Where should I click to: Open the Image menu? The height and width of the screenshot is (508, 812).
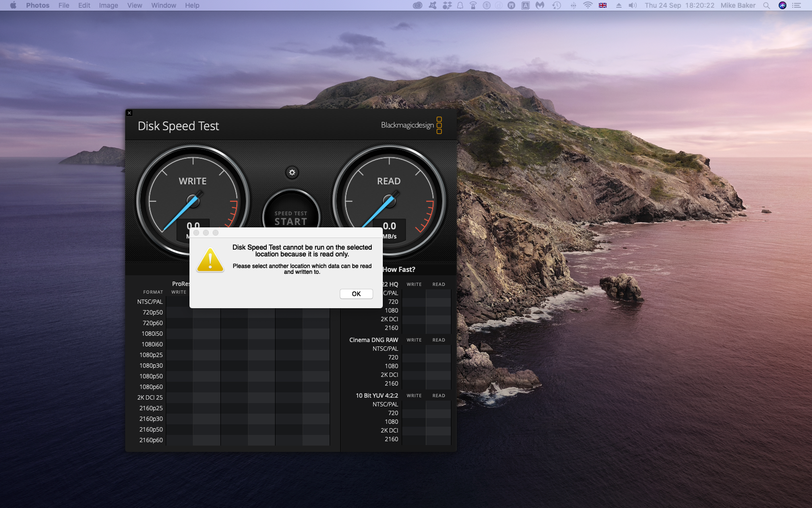click(108, 5)
